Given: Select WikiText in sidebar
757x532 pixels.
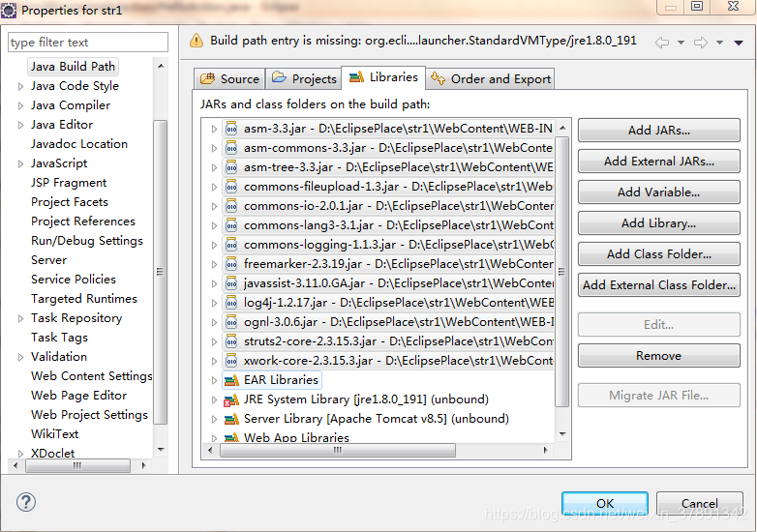Looking at the screenshot, I should point(54,433).
